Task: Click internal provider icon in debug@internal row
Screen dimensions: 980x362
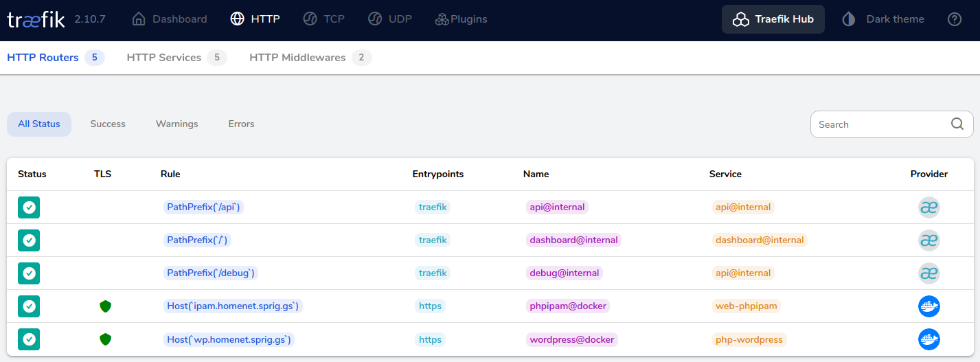Action: (929, 273)
